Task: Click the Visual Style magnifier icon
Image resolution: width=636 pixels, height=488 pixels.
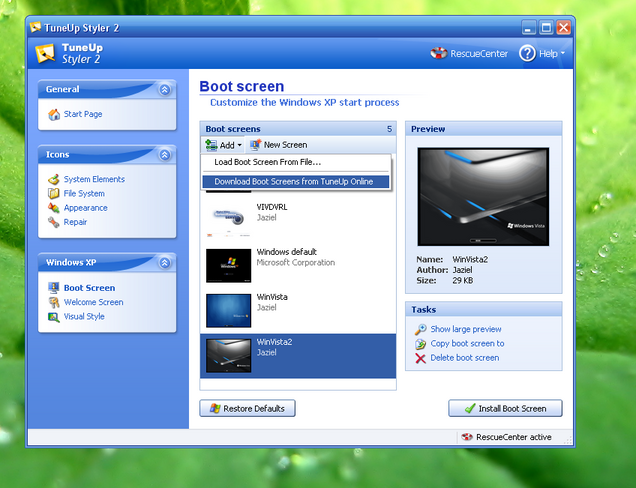Action: point(54,316)
